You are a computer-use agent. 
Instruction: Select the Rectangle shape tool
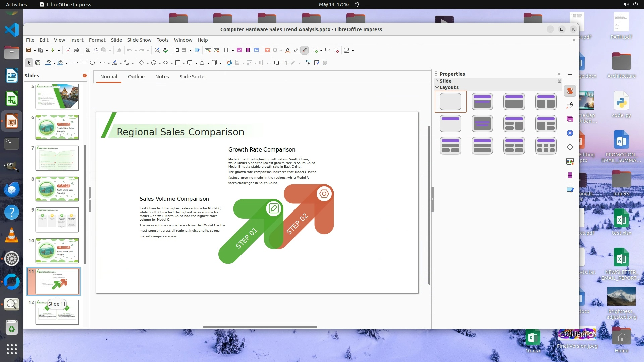[x=84, y=63]
